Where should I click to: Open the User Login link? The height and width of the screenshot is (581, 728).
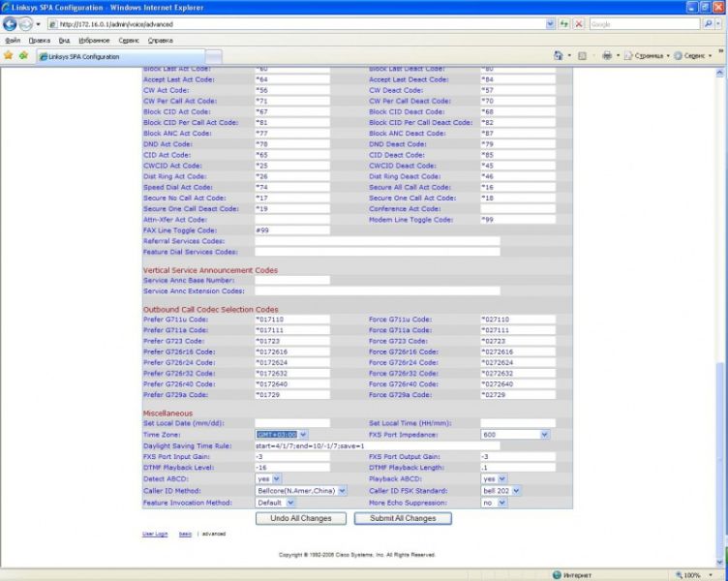[155, 534]
